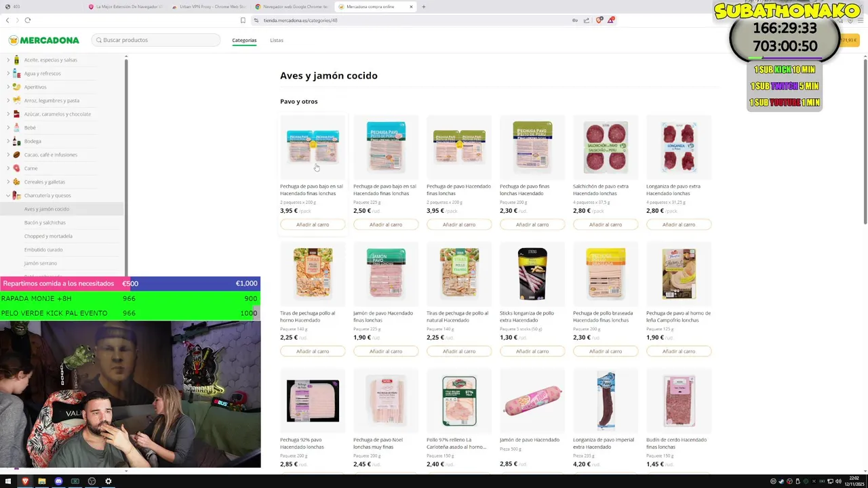Switch to the Urban VPN Proxy browser tab
Viewport: 868px width, 488px height.
click(209, 7)
